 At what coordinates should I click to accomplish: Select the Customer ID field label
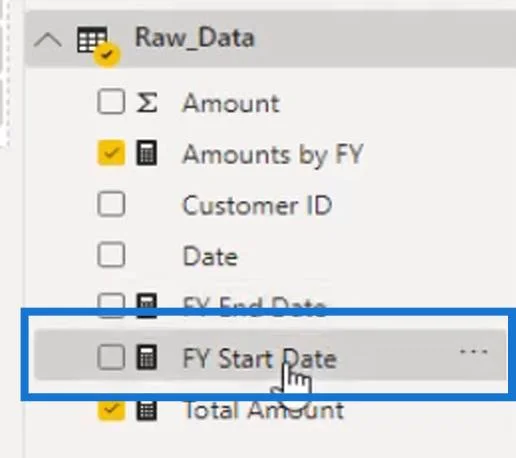click(x=257, y=205)
